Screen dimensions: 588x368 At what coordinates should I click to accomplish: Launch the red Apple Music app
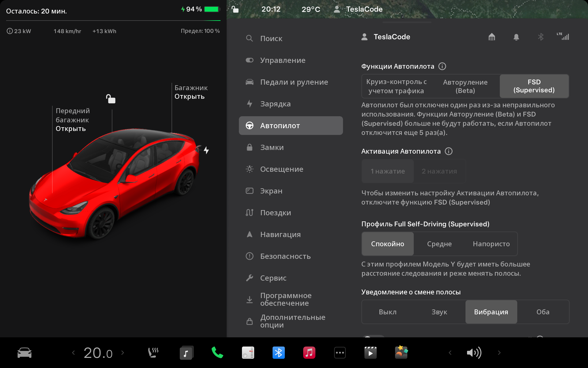point(309,353)
